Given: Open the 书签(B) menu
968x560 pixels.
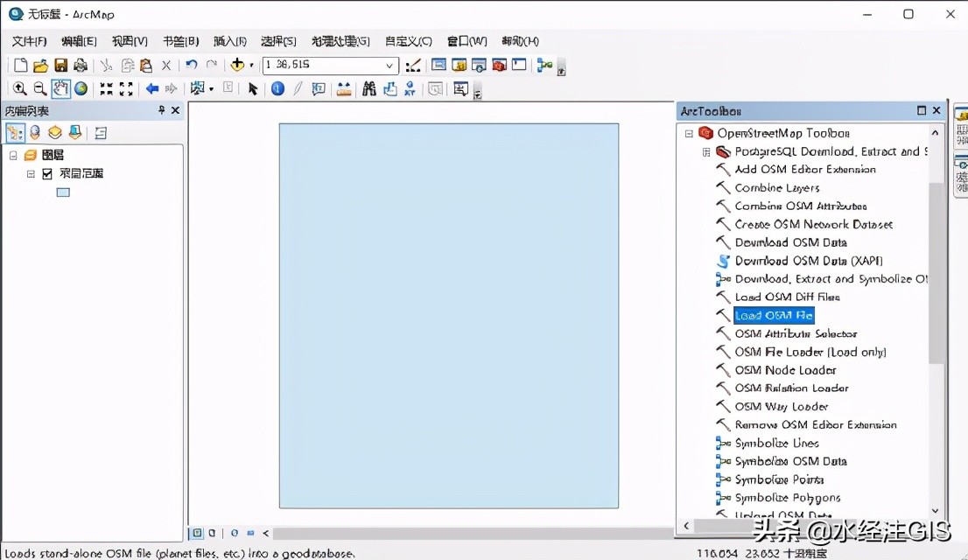Looking at the screenshot, I should [181, 41].
